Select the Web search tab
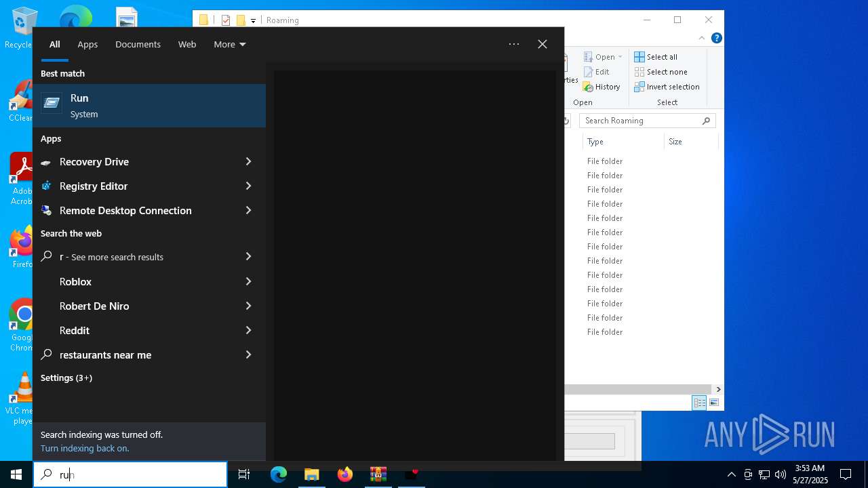Screen dimensions: 868x488 (x=187, y=44)
